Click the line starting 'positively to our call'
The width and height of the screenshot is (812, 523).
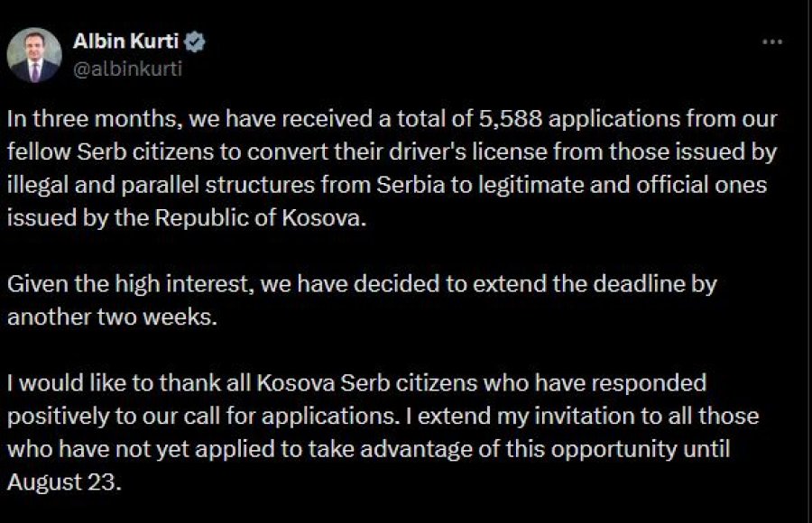(x=383, y=417)
